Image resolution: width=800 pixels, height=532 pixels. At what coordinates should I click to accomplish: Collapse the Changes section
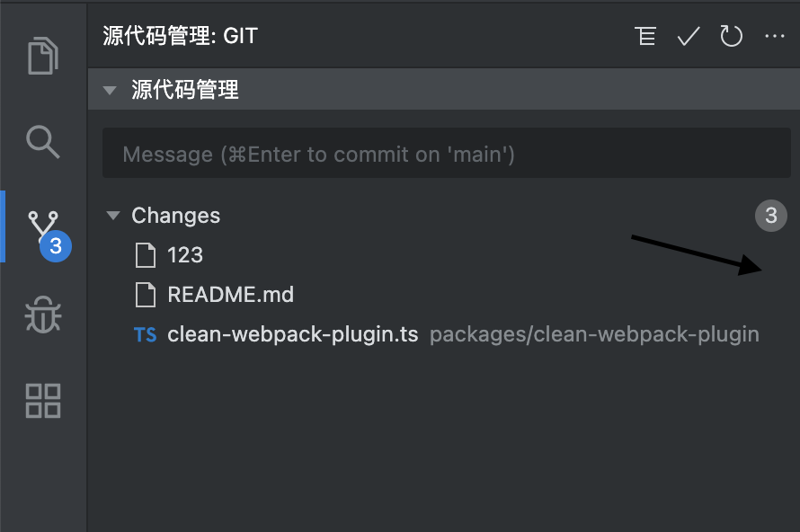[112, 216]
